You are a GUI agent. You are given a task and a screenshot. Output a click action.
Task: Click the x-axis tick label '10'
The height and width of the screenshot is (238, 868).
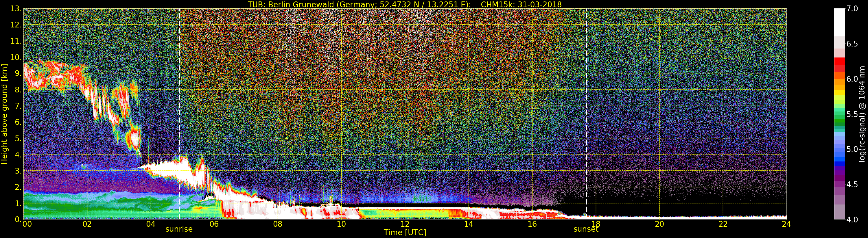[341, 224]
